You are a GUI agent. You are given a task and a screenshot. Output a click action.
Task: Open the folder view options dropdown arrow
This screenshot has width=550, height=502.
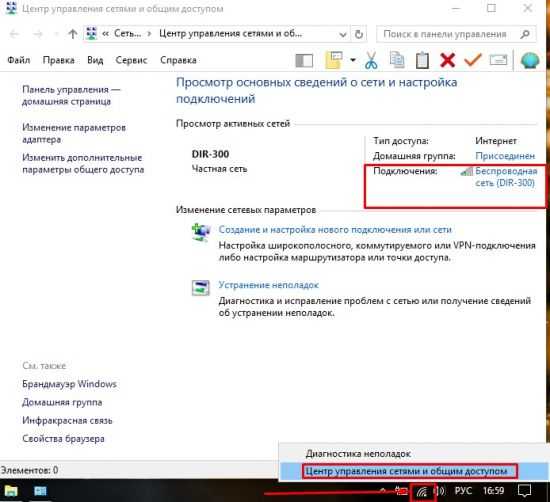point(353,60)
